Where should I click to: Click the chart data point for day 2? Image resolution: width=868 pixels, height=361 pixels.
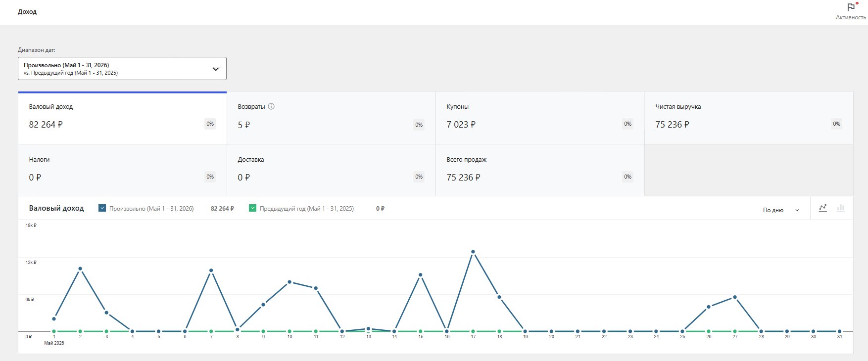tap(80, 269)
